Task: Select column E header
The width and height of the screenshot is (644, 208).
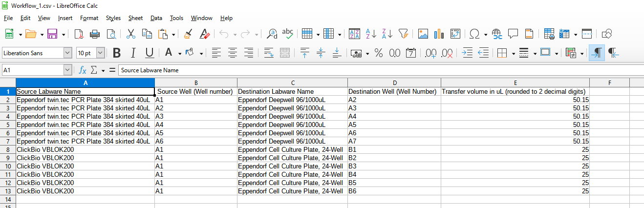Action: point(515,83)
